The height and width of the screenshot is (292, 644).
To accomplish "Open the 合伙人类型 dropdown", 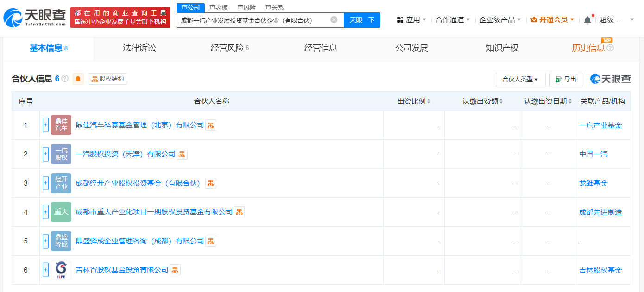I will tap(520, 80).
